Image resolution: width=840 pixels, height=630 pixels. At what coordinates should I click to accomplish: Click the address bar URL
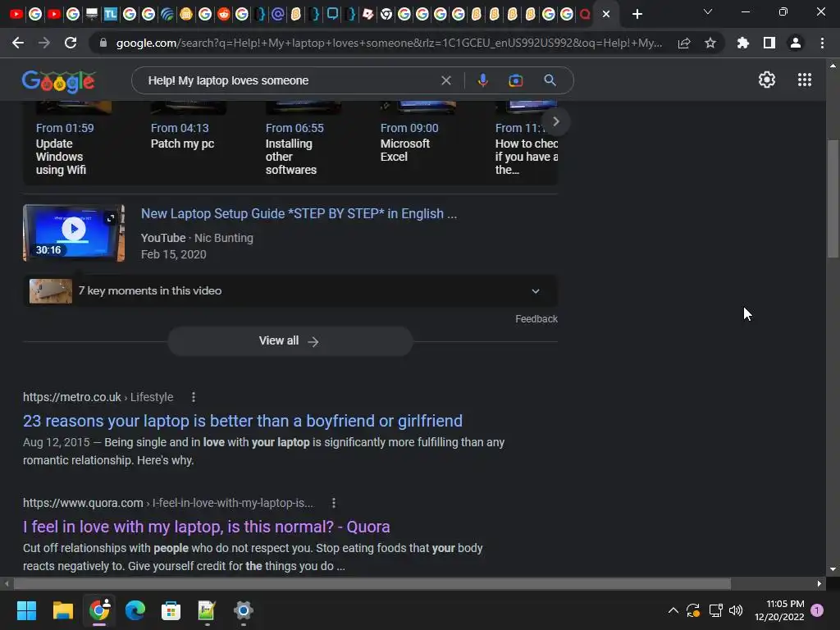[388, 43]
